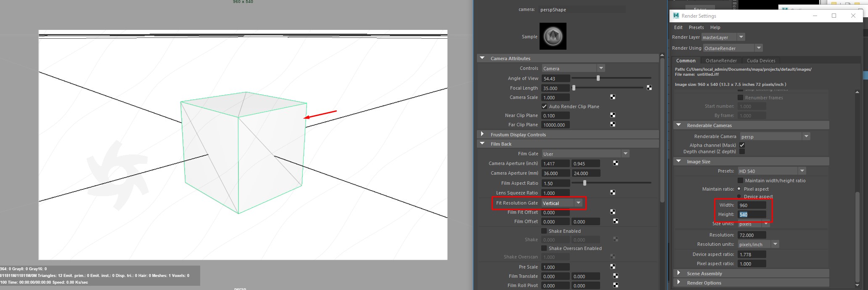This screenshot has height=290, width=868.
Task: Open the Presets menu in Render Settings
Action: 696,27
